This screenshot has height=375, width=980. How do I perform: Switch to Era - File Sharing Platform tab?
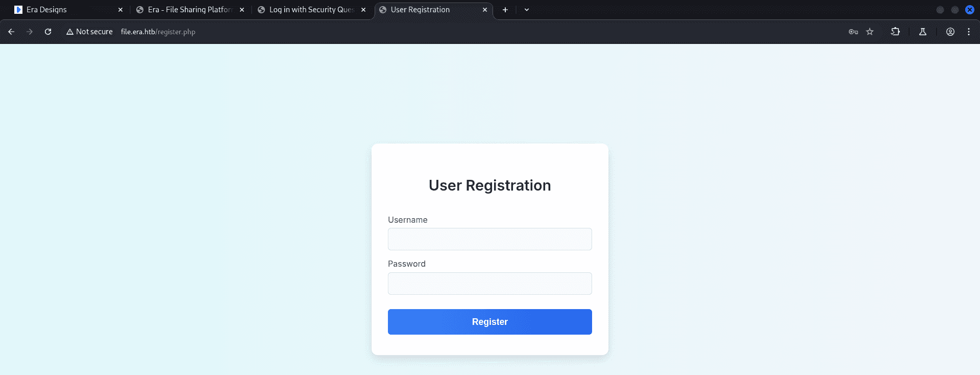(x=190, y=10)
